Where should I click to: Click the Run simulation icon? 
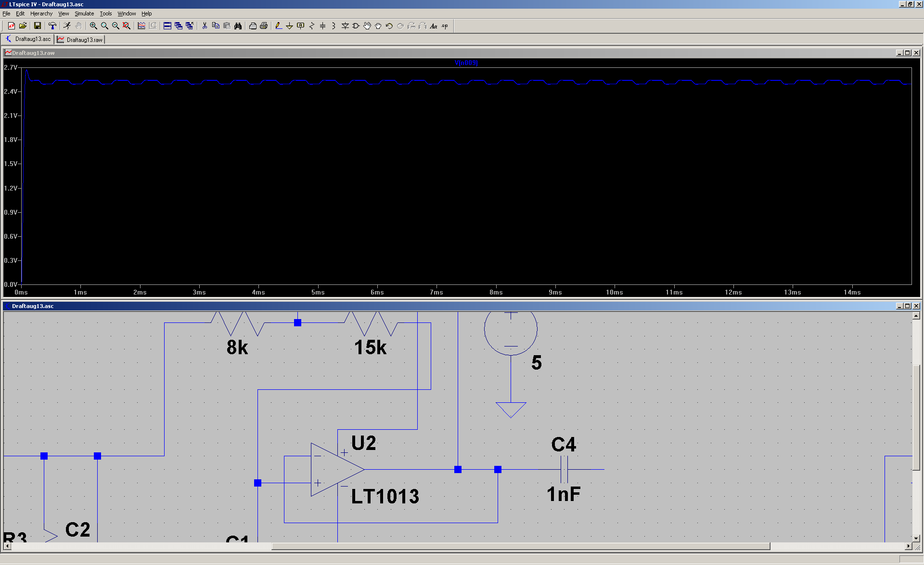67,26
